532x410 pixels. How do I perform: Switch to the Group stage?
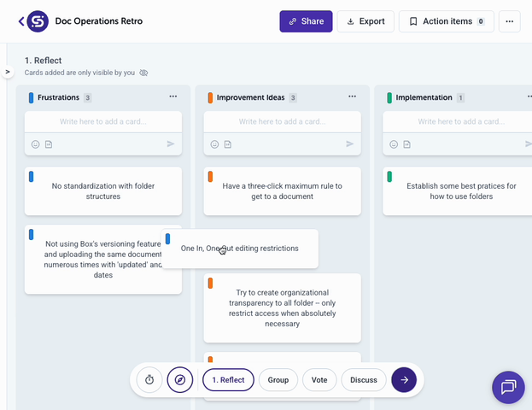(278, 380)
